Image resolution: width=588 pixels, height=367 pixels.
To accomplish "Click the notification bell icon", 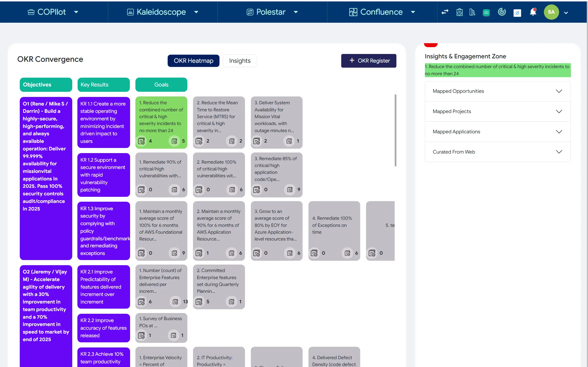I will pyautogui.click(x=533, y=12).
